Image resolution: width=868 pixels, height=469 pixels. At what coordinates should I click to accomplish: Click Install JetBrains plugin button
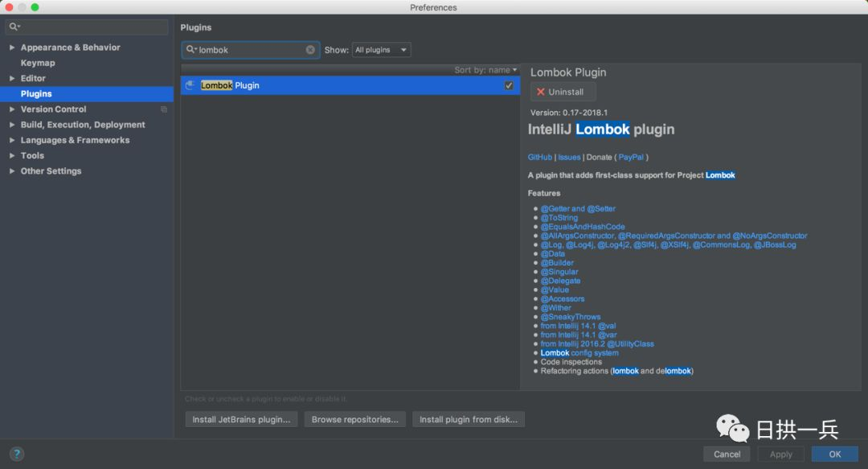[241, 420]
